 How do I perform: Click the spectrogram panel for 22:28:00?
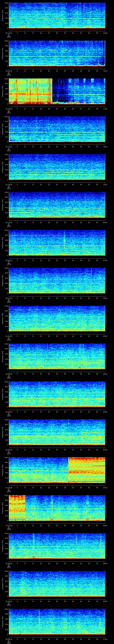click(x=57, y=546)
